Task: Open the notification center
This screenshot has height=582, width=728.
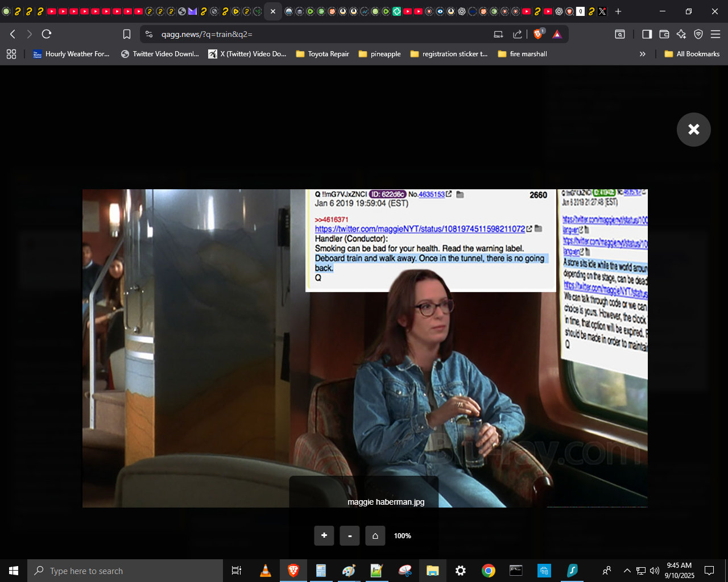Action: click(709, 571)
